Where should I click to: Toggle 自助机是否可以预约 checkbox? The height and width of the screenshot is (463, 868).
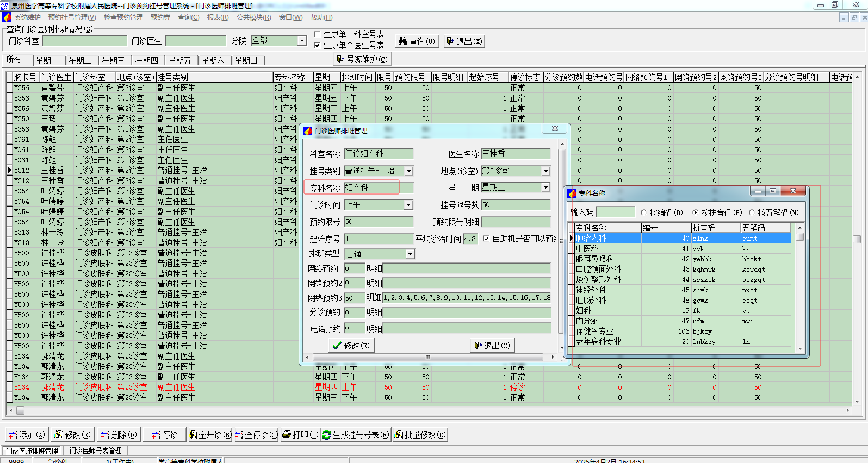pyautogui.click(x=486, y=239)
